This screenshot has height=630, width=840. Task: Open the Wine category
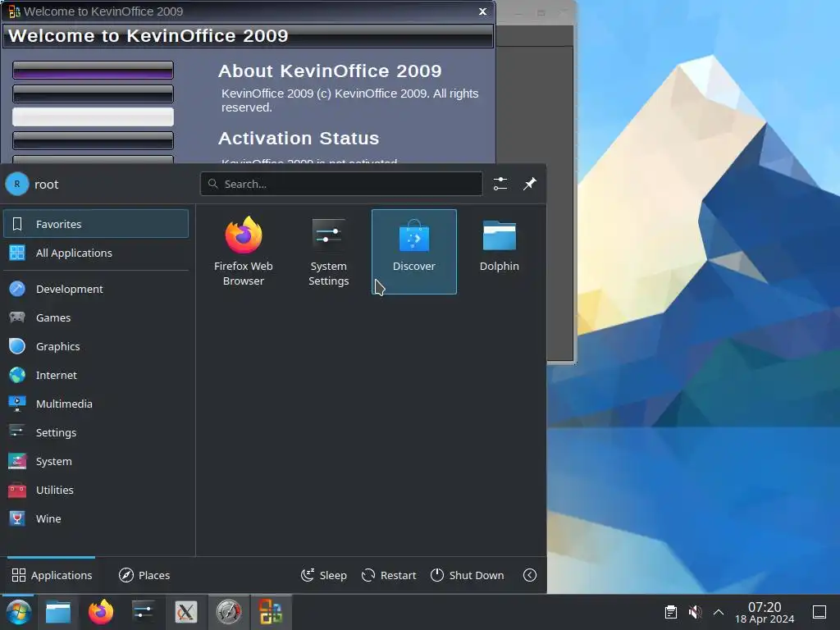[x=96, y=518]
